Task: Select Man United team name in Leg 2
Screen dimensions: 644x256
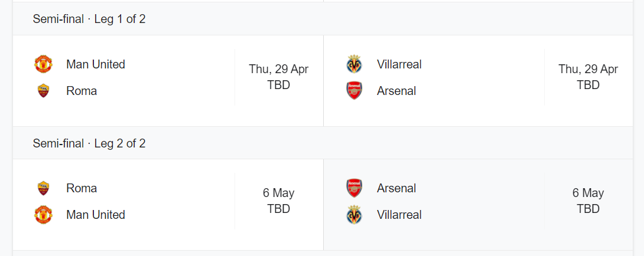Action: [96, 215]
